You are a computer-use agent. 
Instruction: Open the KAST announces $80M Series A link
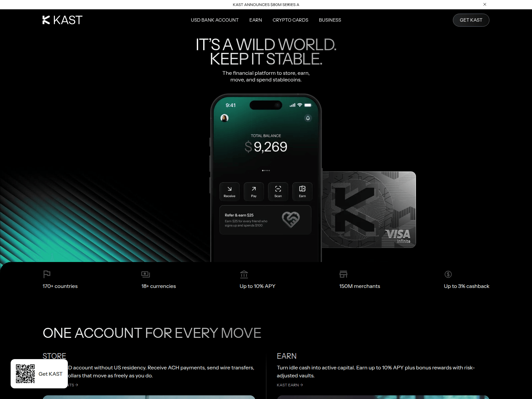266,5
